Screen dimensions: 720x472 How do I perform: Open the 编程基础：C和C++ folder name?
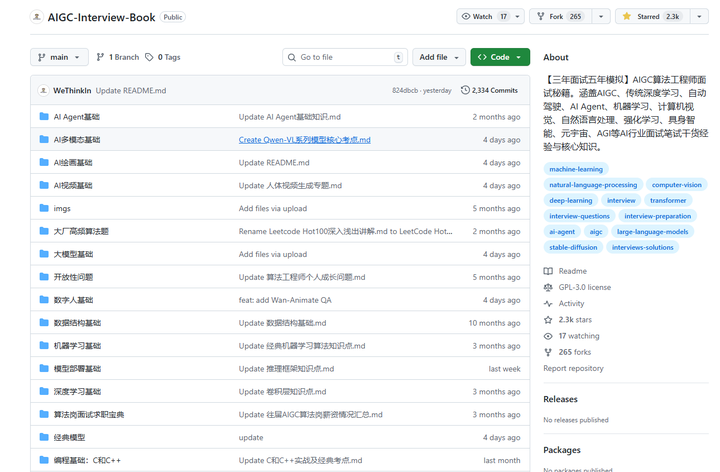[87, 460]
